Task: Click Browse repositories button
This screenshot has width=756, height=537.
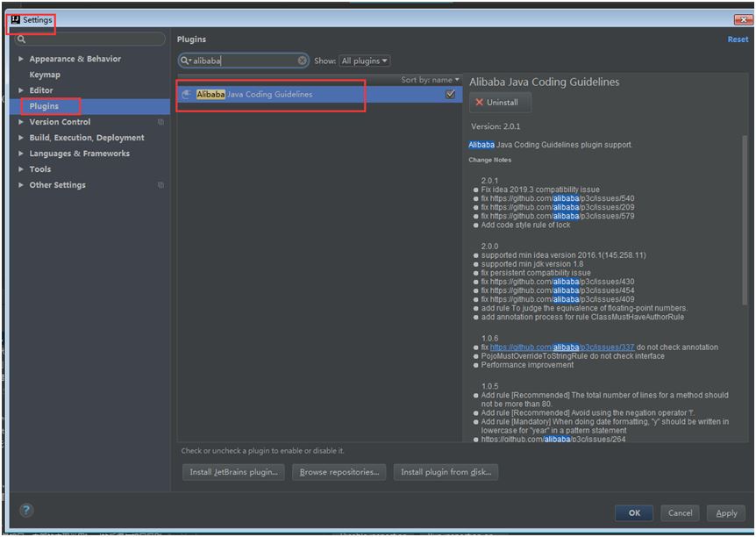Action: coord(339,472)
